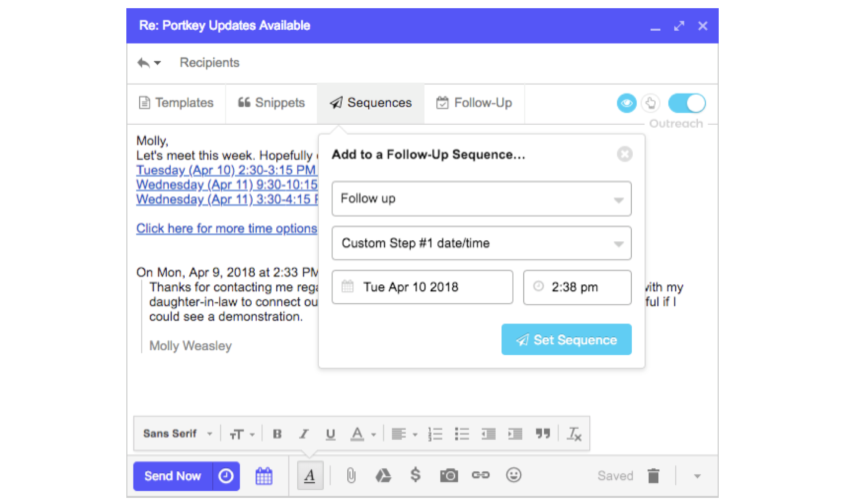Decrease the indent
The height and width of the screenshot is (504, 843).
tap(488, 434)
